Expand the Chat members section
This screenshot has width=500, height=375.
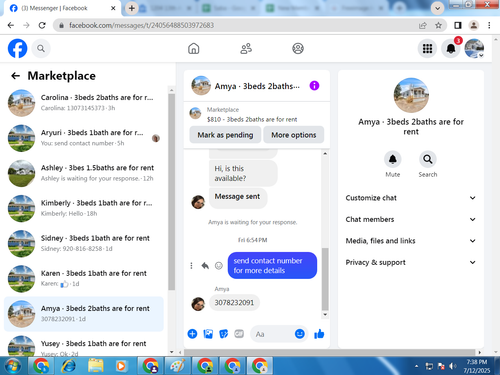(411, 219)
